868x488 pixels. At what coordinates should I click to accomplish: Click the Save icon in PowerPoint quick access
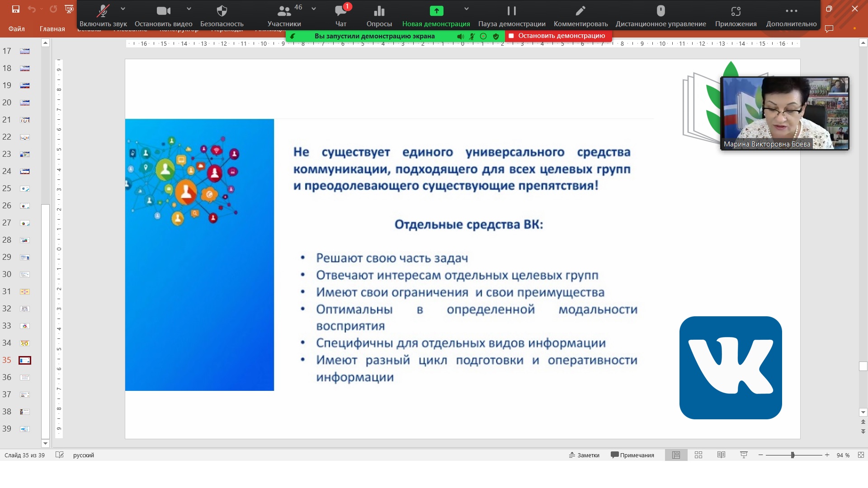point(16,9)
